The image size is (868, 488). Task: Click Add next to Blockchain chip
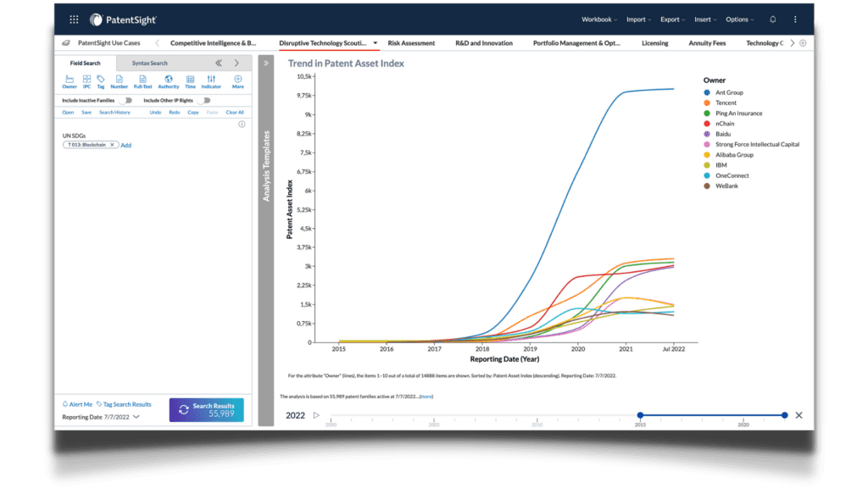[126, 145]
